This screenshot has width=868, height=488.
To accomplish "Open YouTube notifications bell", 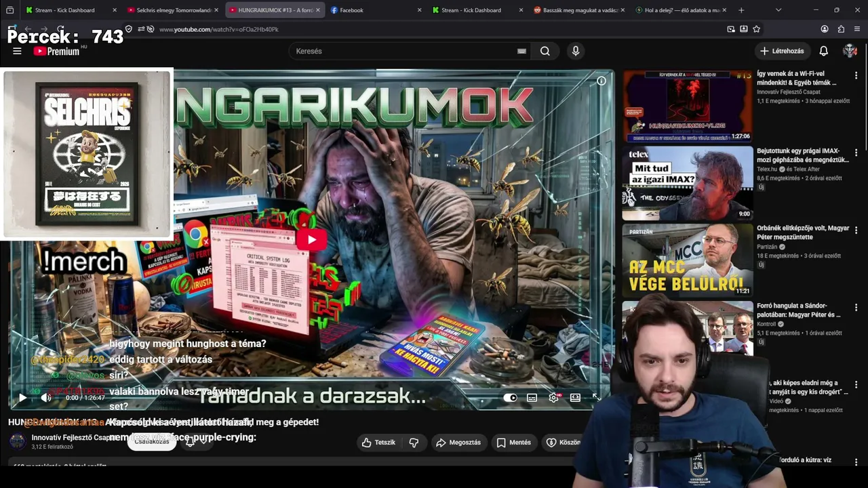I will click(x=823, y=51).
